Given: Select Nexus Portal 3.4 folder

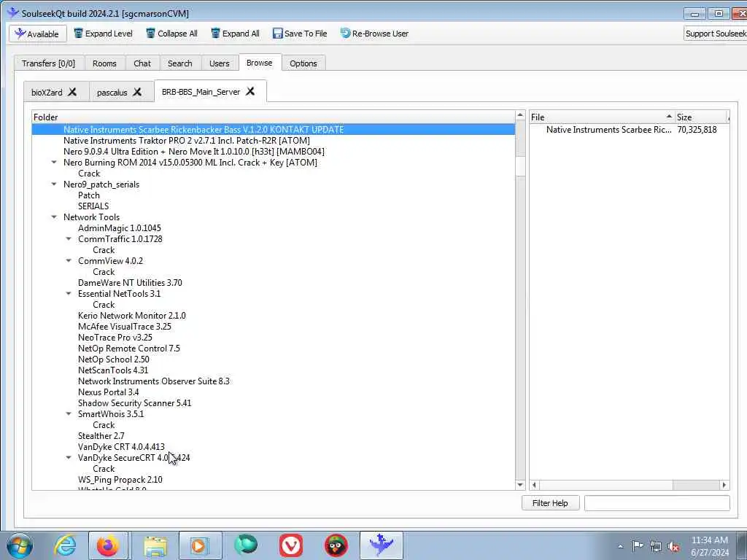Looking at the screenshot, I should tap(109, 392).
